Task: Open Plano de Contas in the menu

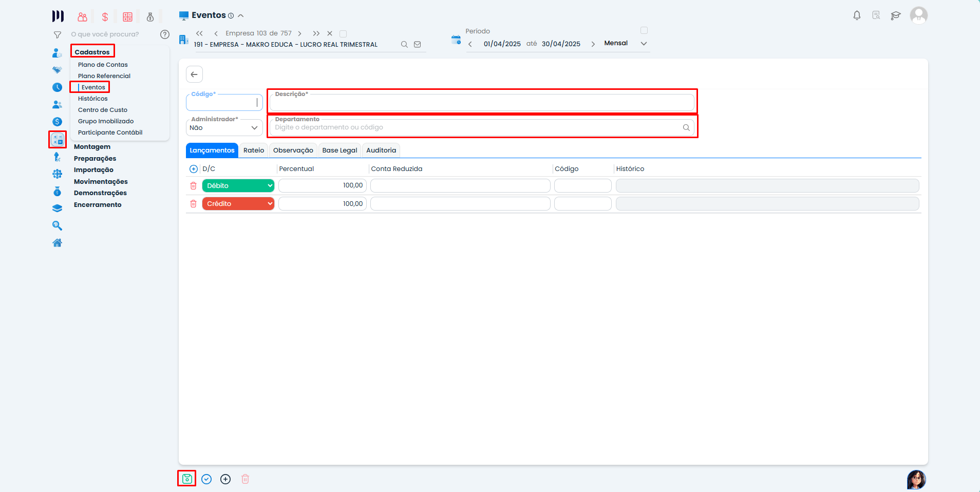Action: tap(103, 65)
